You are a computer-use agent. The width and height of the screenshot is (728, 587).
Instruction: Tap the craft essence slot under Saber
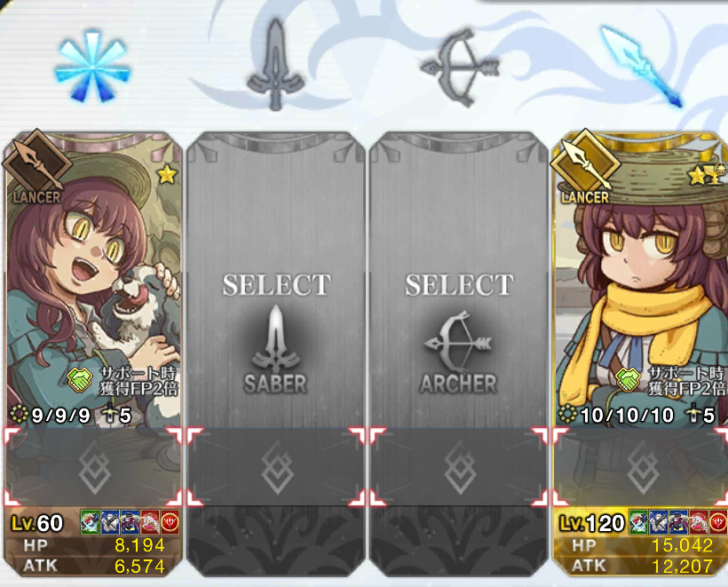[276, 467]
